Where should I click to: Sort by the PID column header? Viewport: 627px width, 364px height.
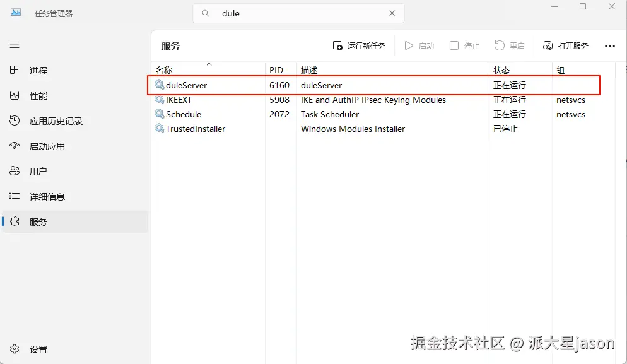(x=276, y=71)
